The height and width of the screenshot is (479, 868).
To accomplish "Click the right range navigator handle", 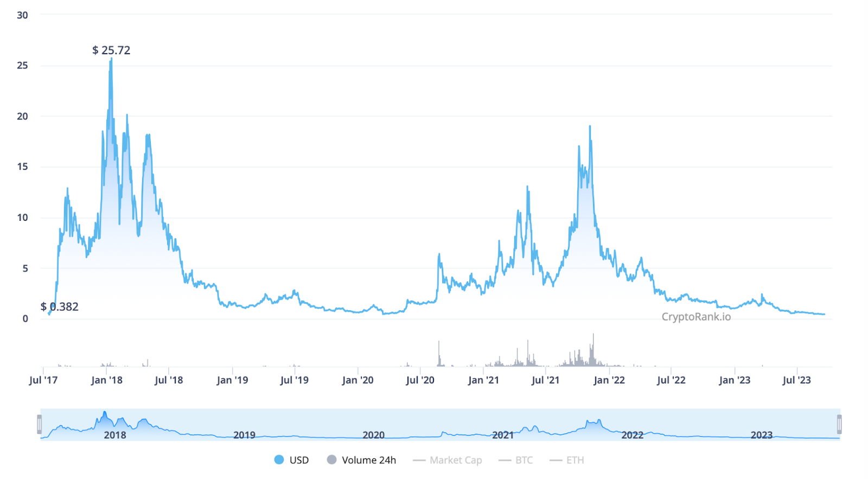I will (839, 424).
